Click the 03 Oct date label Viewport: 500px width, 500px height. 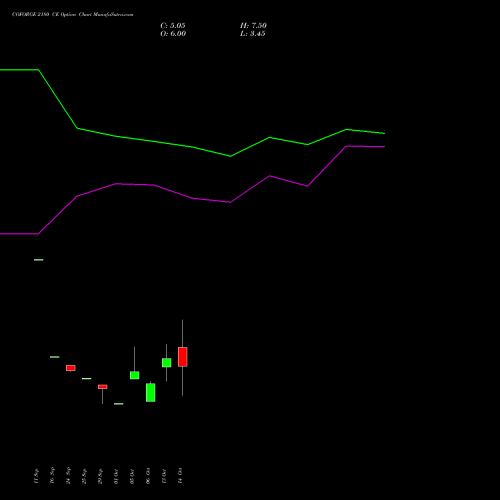click(132, 476)
